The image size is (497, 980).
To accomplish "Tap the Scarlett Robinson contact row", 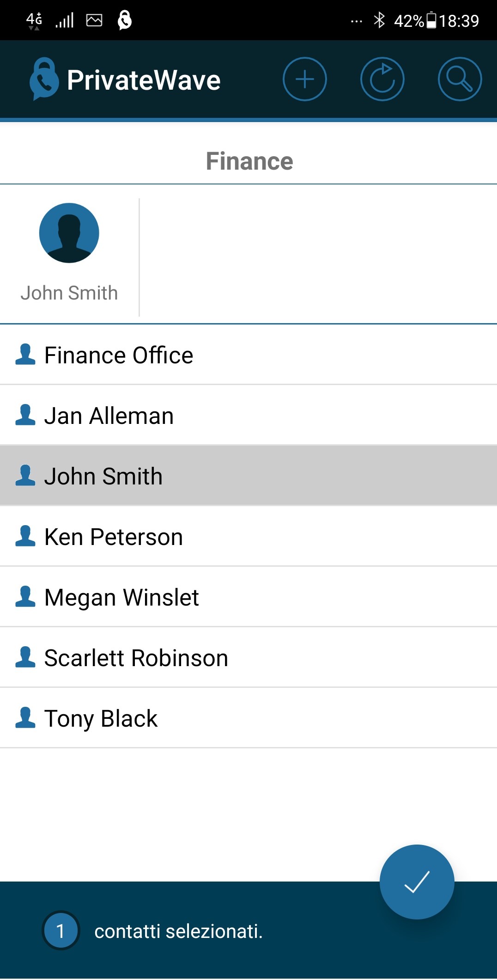I will [x=248, y=658].
